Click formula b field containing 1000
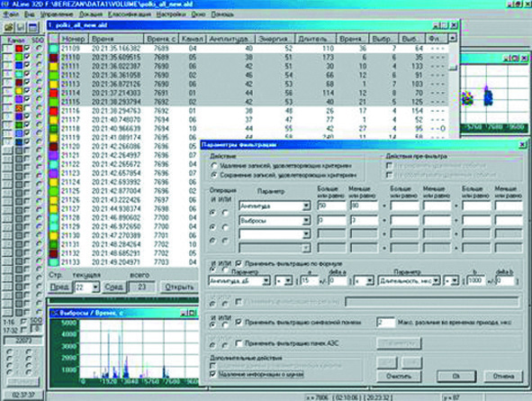Viewport: 532px width, 401px height. [x=475, y=281]
